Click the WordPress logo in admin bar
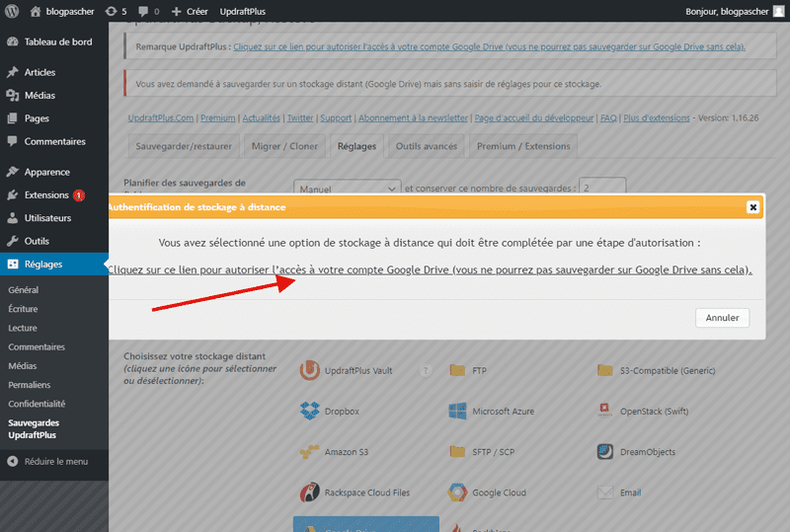 point(12,11)
